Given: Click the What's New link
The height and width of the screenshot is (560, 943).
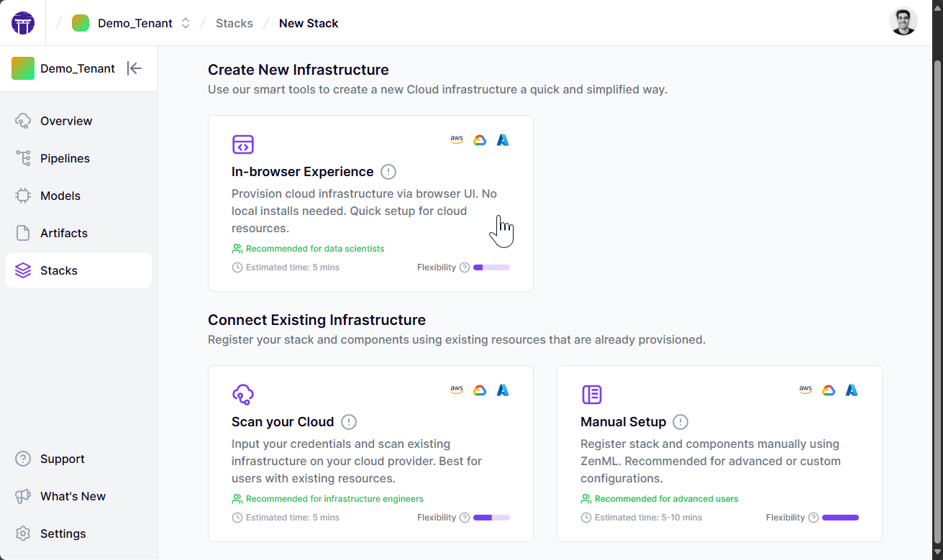Looking at the screenshot, I should (73, 496).
